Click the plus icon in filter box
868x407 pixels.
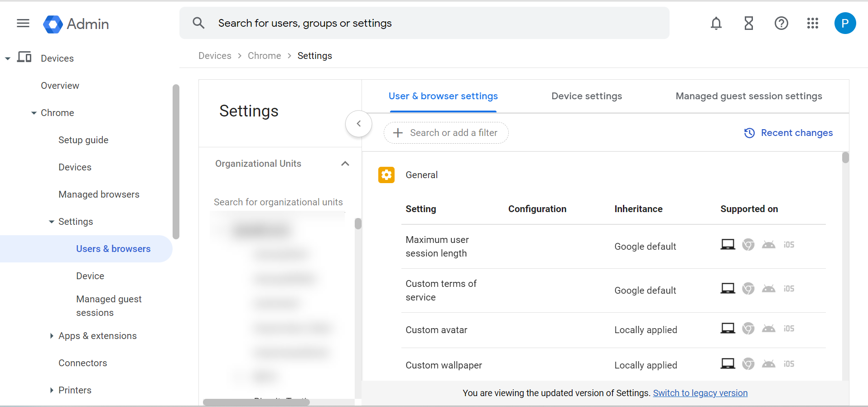pos(398,133)
